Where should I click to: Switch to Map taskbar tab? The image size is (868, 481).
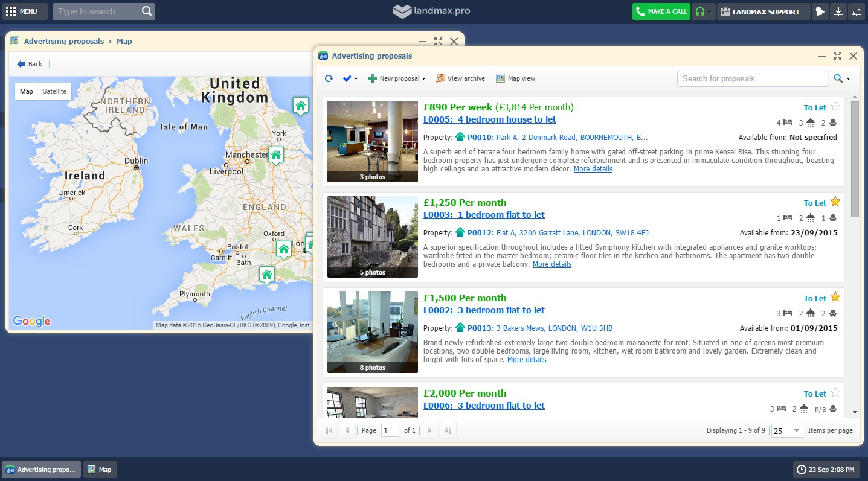coord(100,470)
